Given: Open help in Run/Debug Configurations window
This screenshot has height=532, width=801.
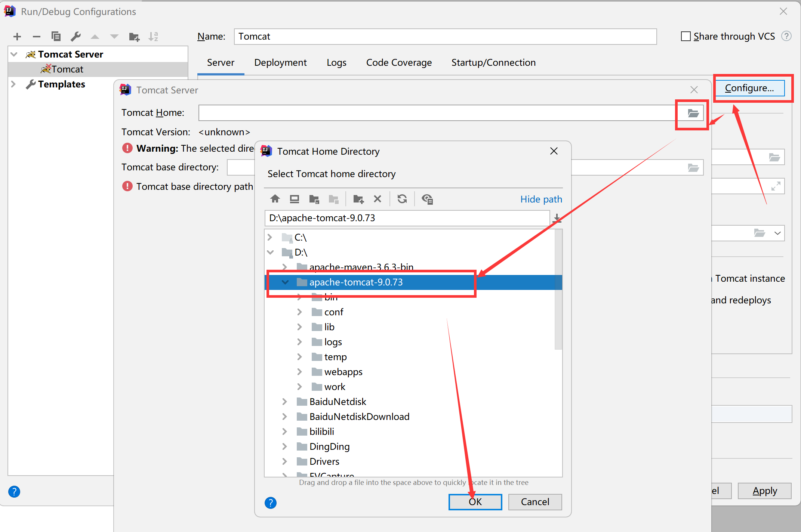Looking at the screenshot, I should tap(14, 492).
